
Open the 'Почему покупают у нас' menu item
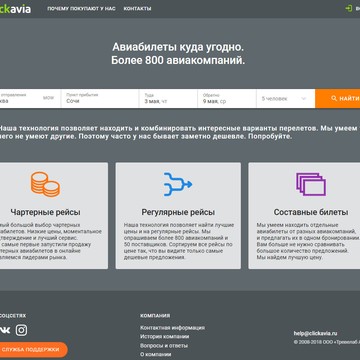(x=81, y=9)
